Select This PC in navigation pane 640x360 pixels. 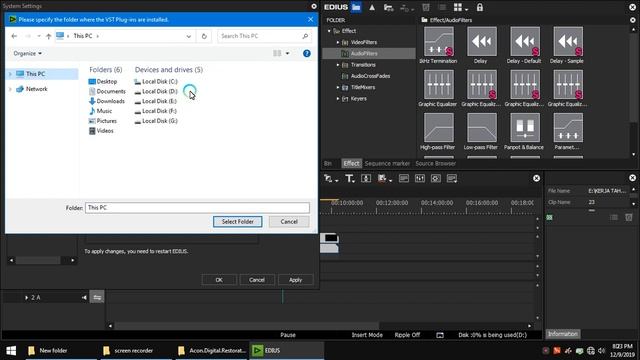point(36,74)
